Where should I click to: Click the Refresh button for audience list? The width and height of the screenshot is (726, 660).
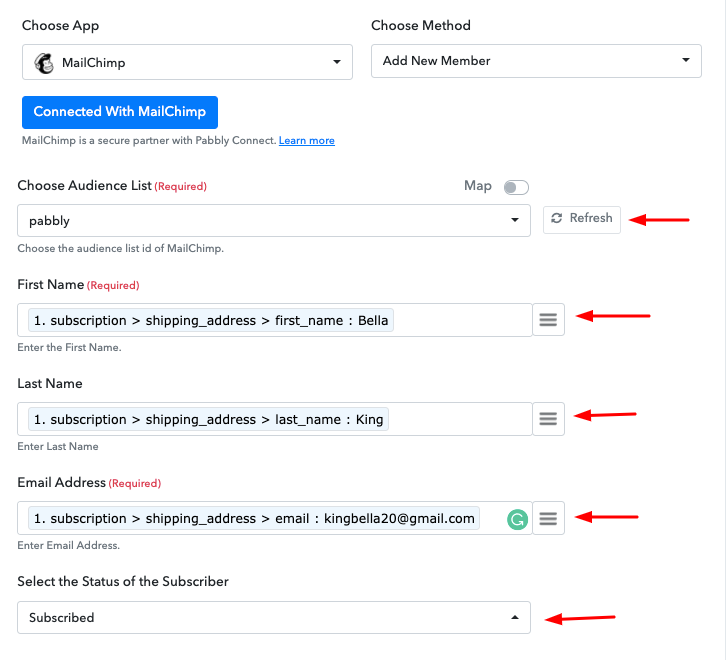coord(582,220)
